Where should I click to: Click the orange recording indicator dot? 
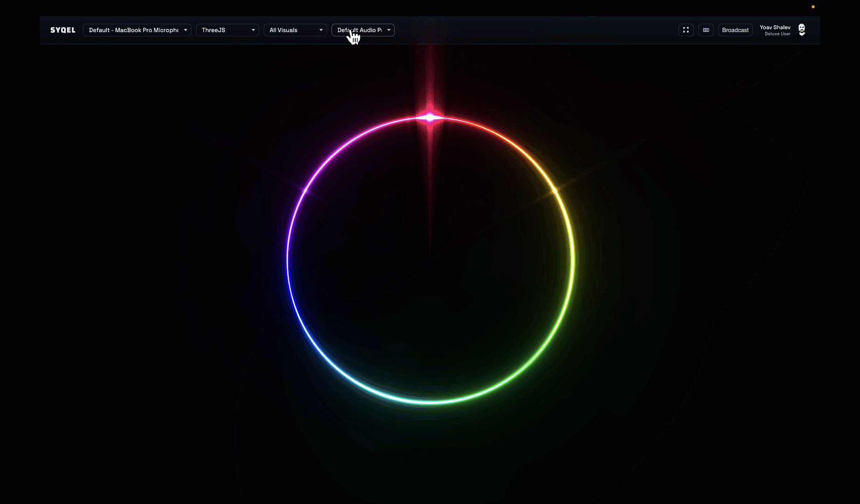coord(813,7)
